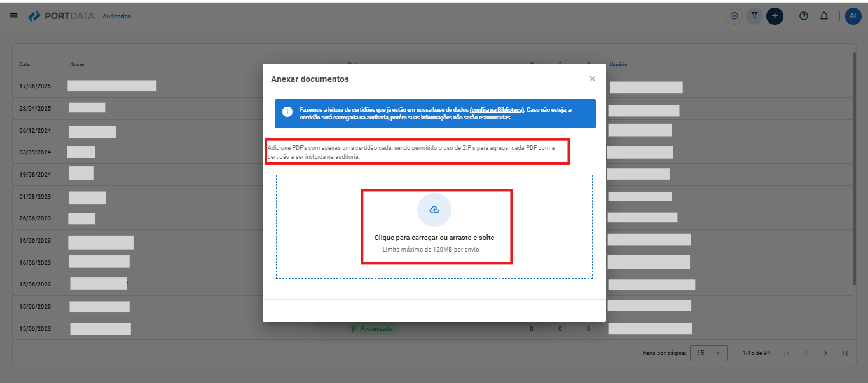Viewport: 868px width, 383px height.
Task: Open the AF user avatar menu
Action: [x=853, y=16]
